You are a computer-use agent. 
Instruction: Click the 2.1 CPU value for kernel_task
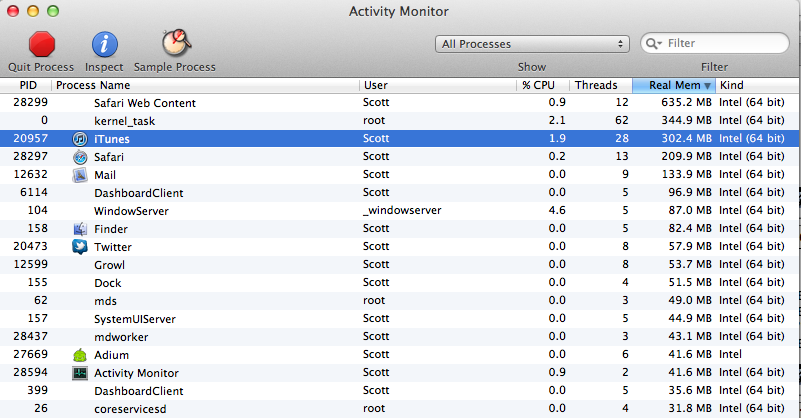(x=557, y=121)
